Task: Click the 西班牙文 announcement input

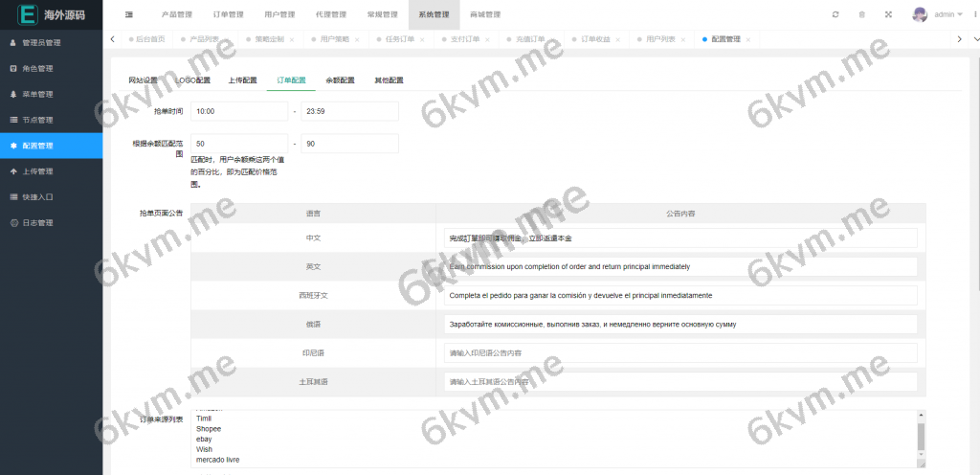Action: coord(680,296)
